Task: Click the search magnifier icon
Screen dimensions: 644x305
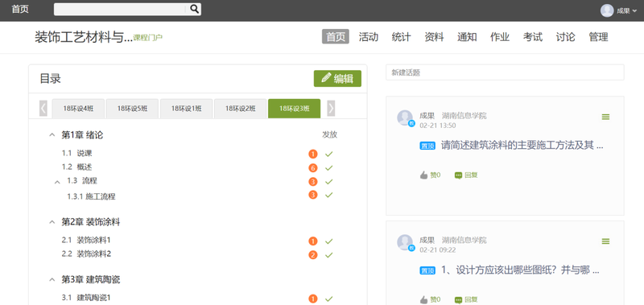Action: click(194, 9)
